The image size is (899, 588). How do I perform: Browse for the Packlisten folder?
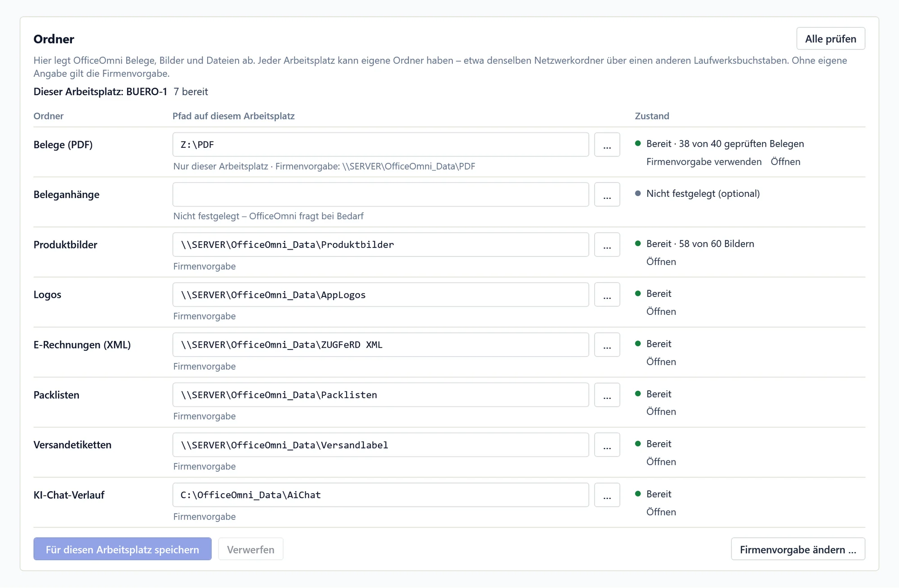tap(607, 395)
